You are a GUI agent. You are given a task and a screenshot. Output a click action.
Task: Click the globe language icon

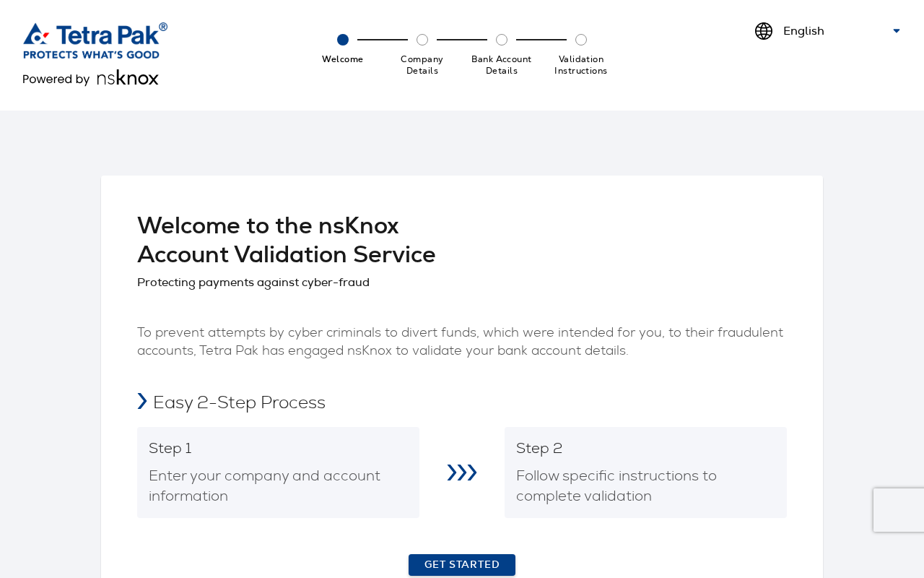(x=764, y=31)
